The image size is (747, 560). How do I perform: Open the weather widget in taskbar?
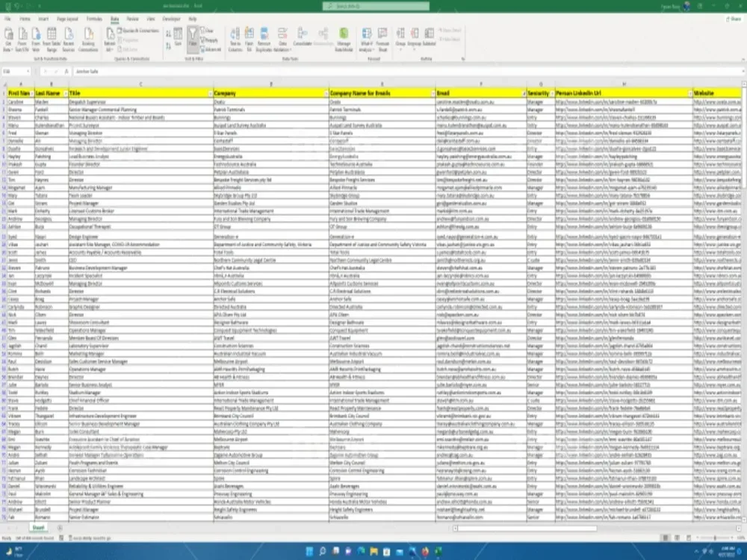point(14,552)
